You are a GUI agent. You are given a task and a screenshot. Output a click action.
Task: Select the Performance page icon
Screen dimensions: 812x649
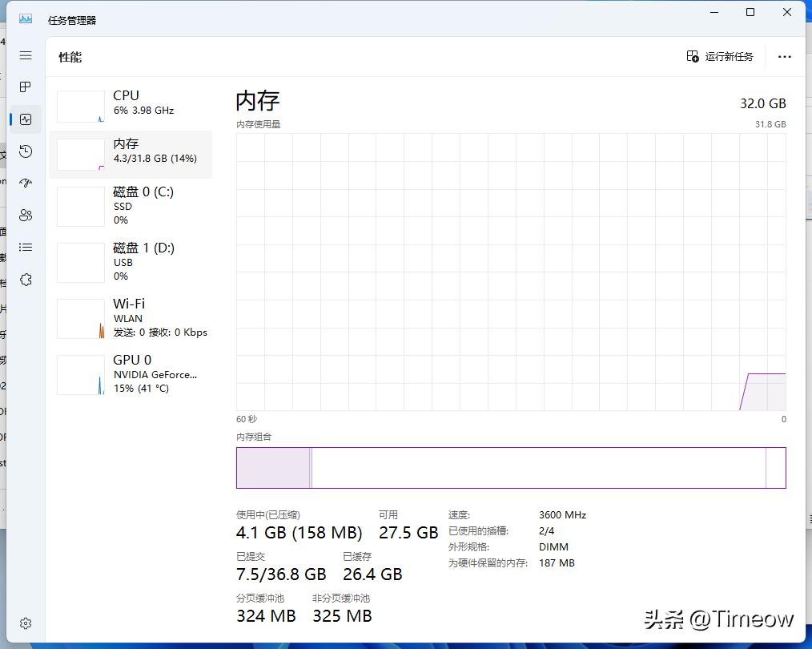[x=25, y=119]
